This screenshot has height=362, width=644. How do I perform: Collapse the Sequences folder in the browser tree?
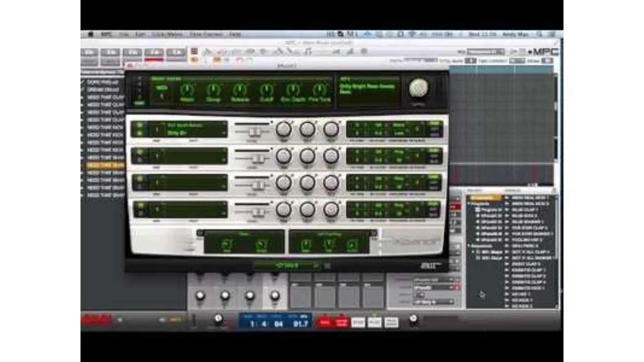pyautogui.click(x=470, y=246)
